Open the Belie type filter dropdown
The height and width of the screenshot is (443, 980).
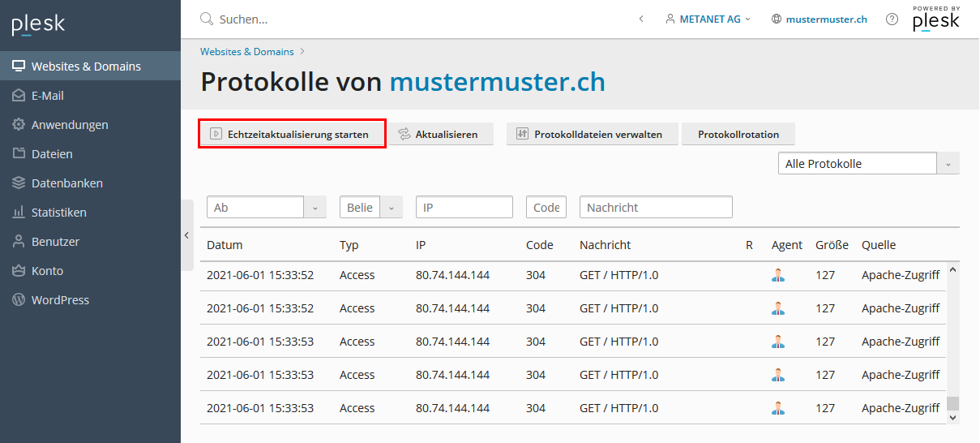point(392,208)
